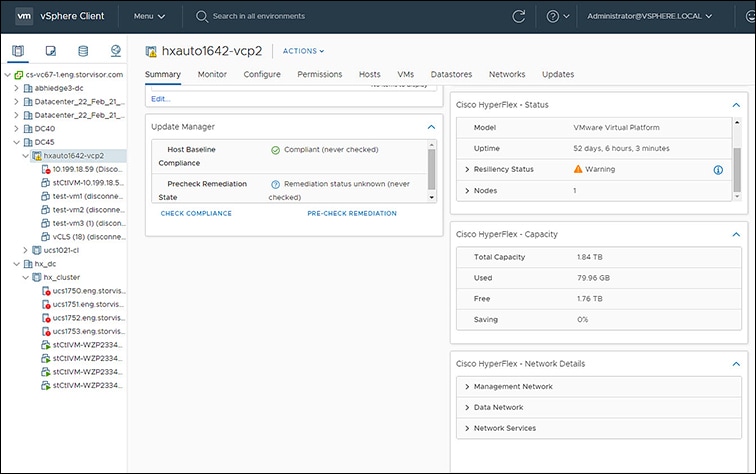The width and height of the screenshot is (756, 474).
Task: Open the ACTIONS dropdown
Action: pos(303,51)
